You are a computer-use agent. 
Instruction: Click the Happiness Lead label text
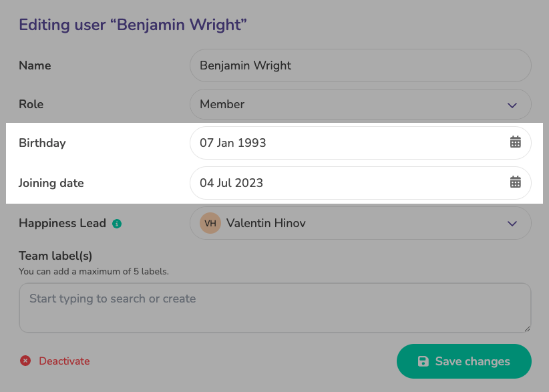62,224
